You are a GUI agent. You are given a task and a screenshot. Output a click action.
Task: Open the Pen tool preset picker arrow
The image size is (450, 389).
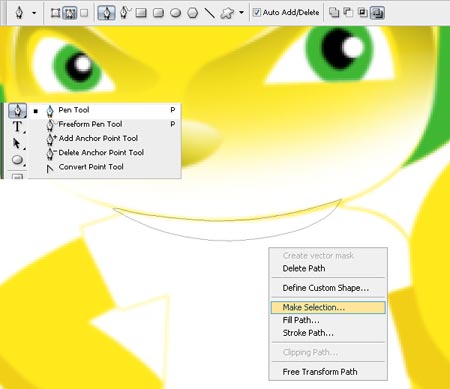[x=34, y=13]
